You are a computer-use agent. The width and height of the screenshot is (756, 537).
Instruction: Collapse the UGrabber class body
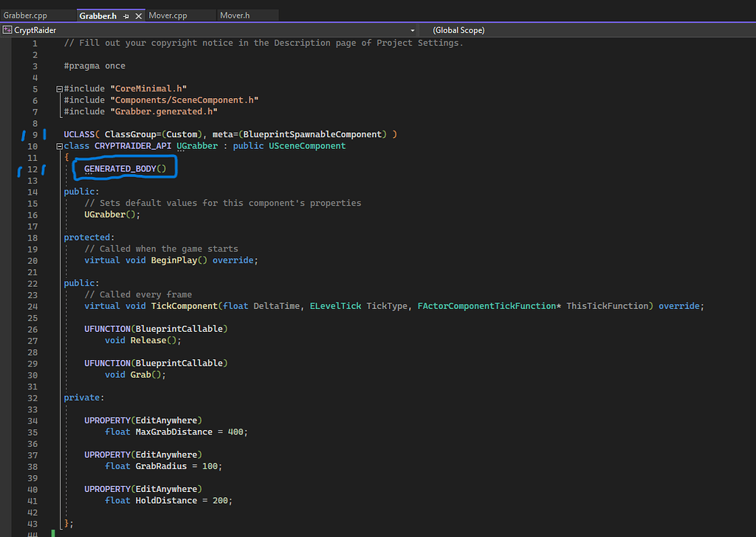coord(58,145)
